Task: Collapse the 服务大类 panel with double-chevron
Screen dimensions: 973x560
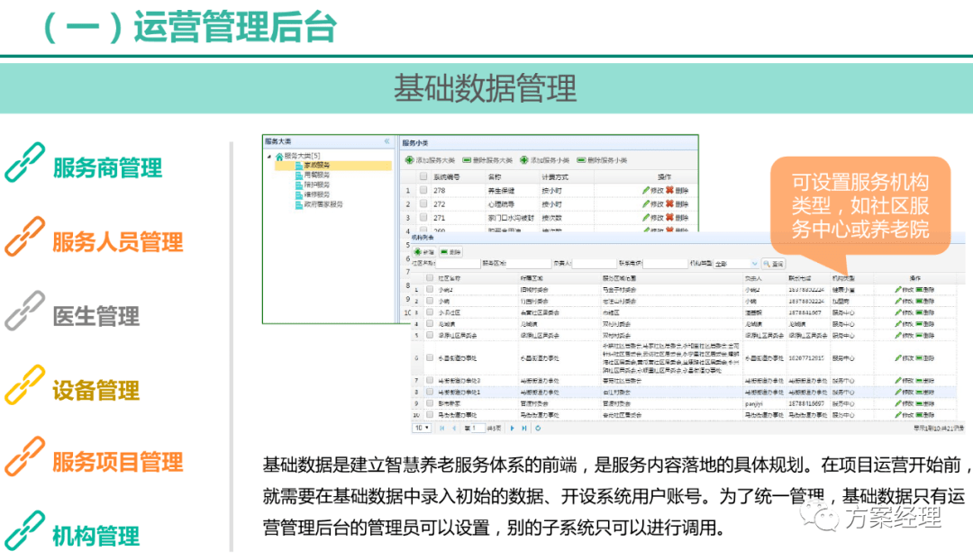Action: coord(386,141)
